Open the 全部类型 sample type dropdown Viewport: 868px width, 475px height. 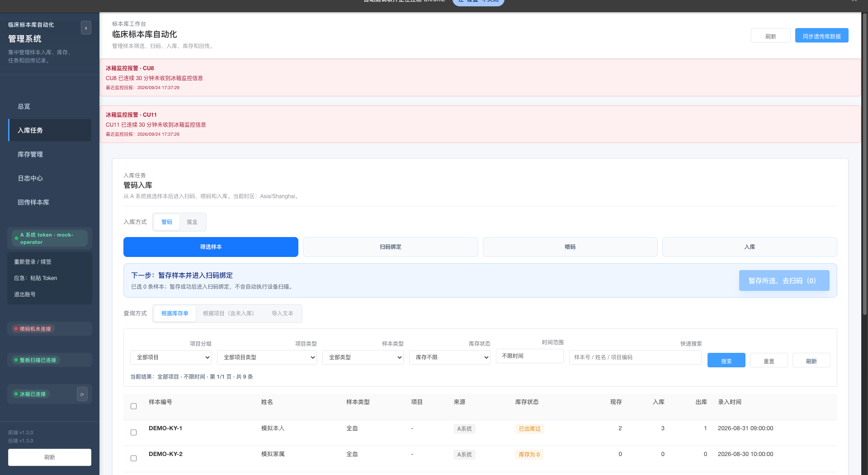pos(363,357)
